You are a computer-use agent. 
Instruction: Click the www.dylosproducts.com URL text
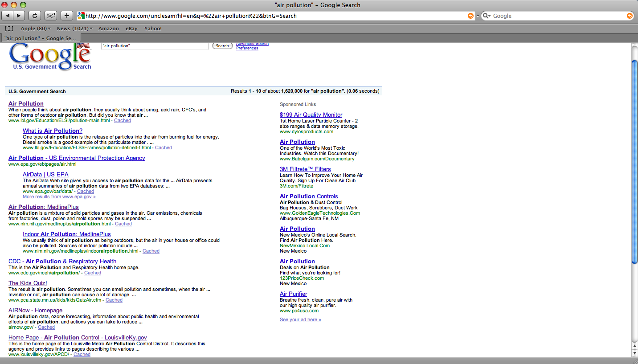(x=307, y=131)
